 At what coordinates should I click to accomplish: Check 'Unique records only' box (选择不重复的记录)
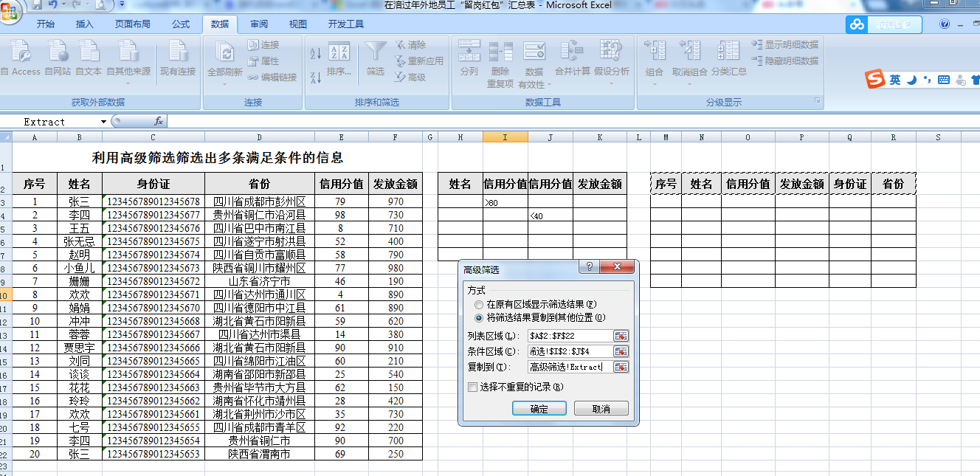pyautogui.click(x=472, y=387)
